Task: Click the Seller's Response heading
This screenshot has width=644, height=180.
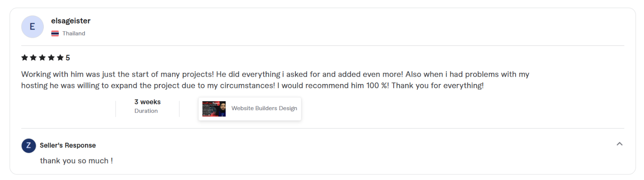Action: pyautogui.click(x=68, y=145)
